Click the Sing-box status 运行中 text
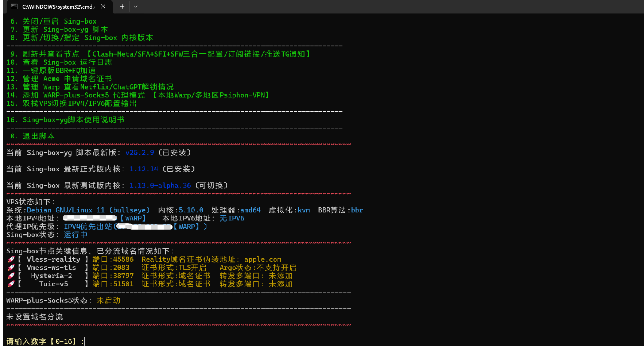This screenshot has width=644, height=346. pyautogui.click(x=75, y=235)
